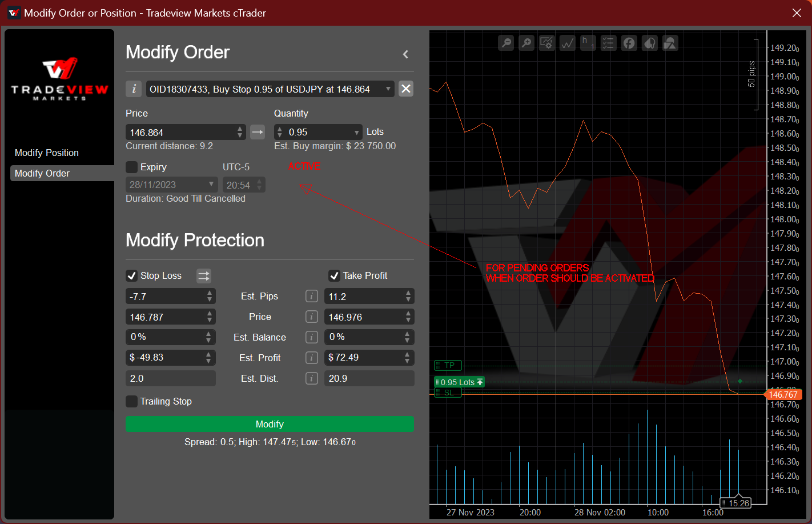Screen dimensions: 812x524
Task: Enable the Trailing Stop checkbox
Action: click(132, 402)
